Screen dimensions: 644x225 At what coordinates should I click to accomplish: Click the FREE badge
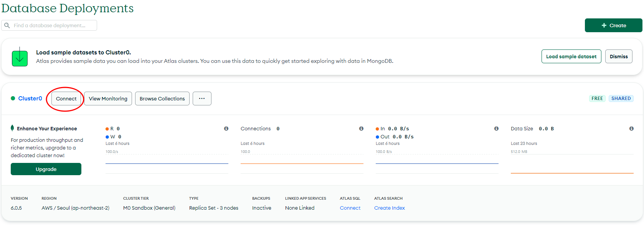coord(597,99)
